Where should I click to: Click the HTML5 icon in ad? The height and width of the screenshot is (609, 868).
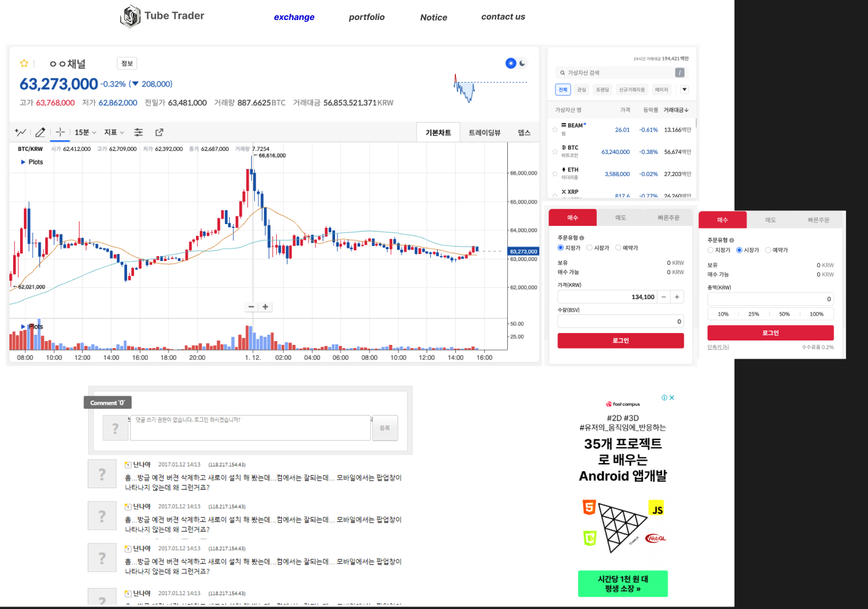[x=589, y=507]
